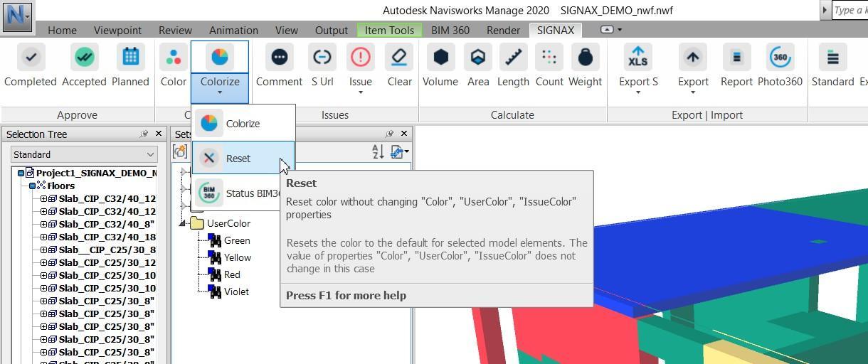Choose Colorize from the dropdown menu

[x=243, y=123]
